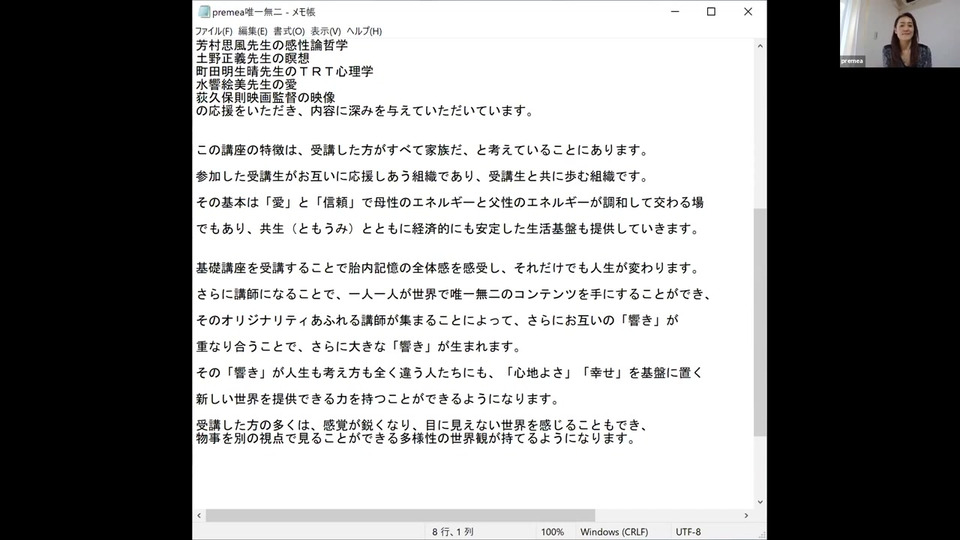This screenshot has width=960, height=540.
Task: Minimize the Notepad window
Action: (x=675, y=12)
